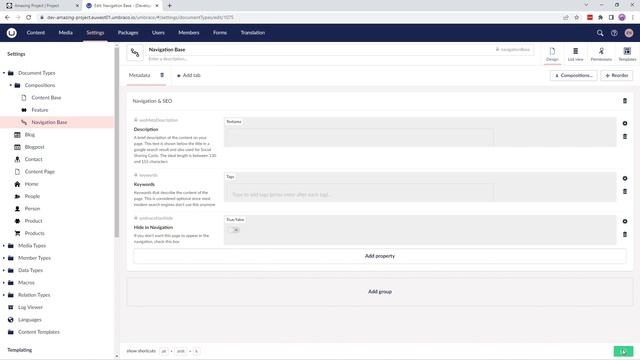Select Content Page document type
Screen dimensions: 640x360
click(x=40, y=171)
